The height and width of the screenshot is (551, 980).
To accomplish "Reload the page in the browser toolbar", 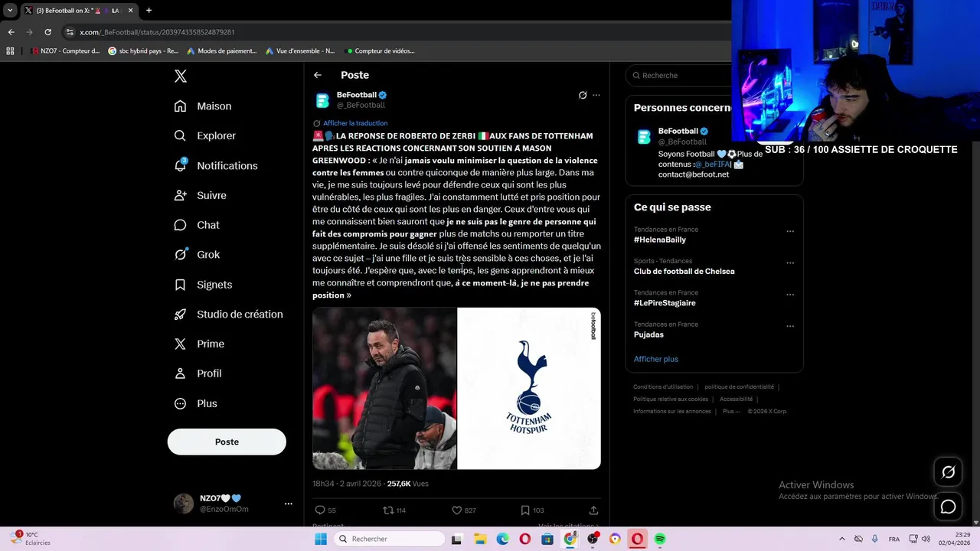I will tap(47, 32).
